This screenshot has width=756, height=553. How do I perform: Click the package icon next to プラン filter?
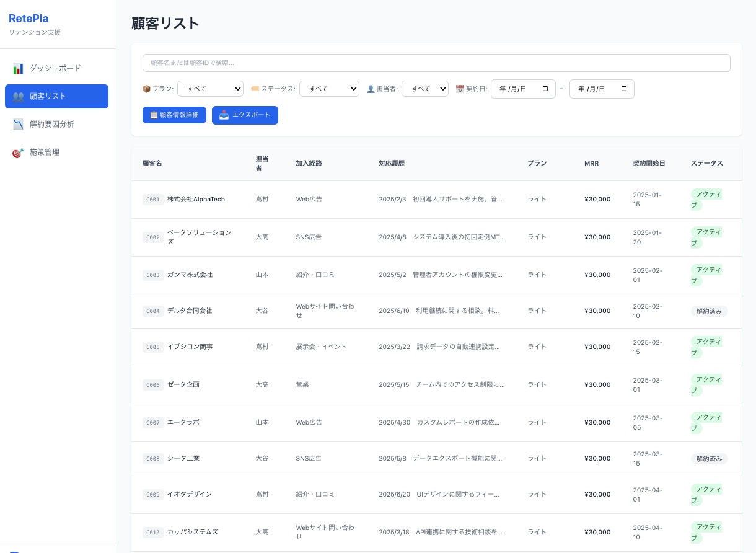pyautogui.click(x=147, y=89)
